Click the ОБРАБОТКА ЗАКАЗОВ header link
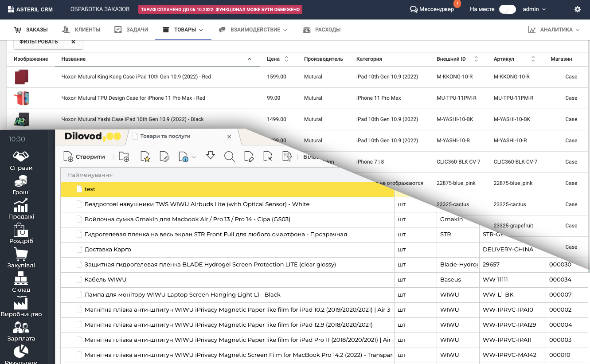The width and height of the screenshot is (590, 364). (x=100, y=9)
